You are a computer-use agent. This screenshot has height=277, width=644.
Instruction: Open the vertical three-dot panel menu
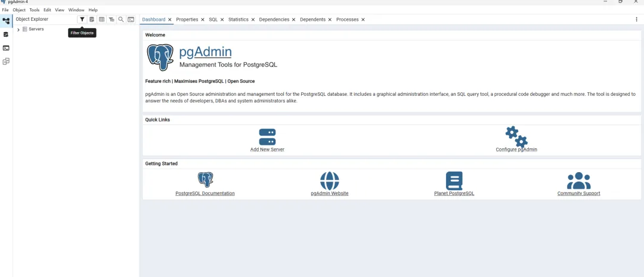pos(637,19)
